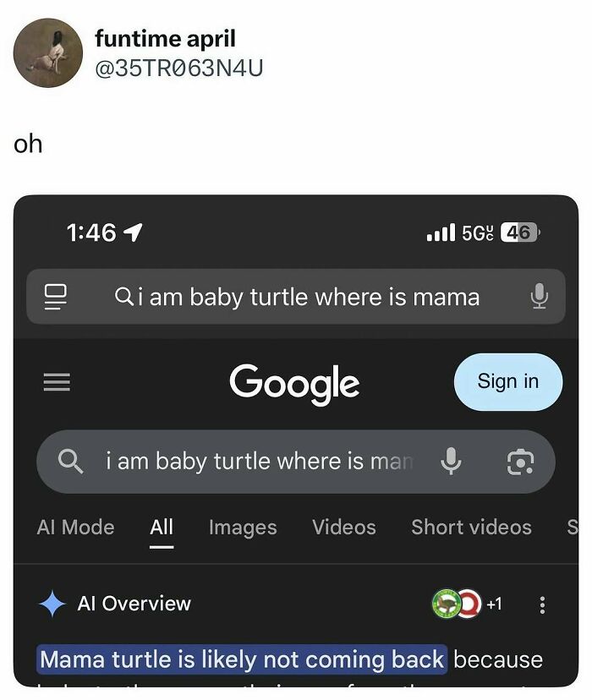The width and height of the screenshot is (592, 700).
Task: Click the mic icon in the browser address bar
Action: (x=540, y=297)
